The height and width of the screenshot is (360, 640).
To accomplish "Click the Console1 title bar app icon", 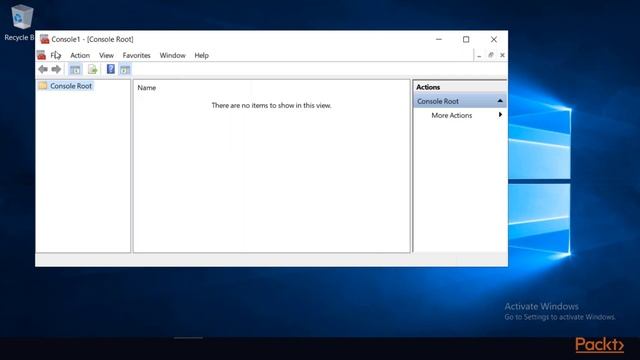I will coord(44,39).
